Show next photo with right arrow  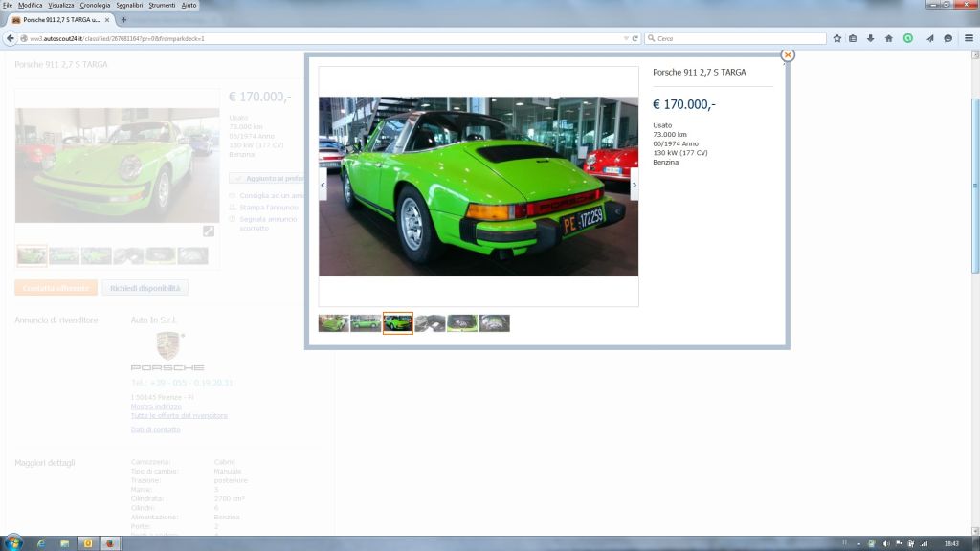pyautogui.click(x=634, y=185)
